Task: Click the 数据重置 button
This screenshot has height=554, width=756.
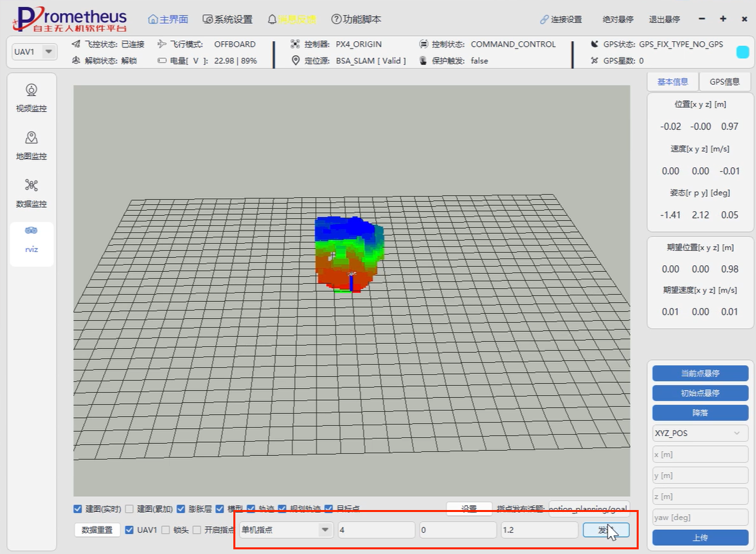Action: tap(97, 530)
